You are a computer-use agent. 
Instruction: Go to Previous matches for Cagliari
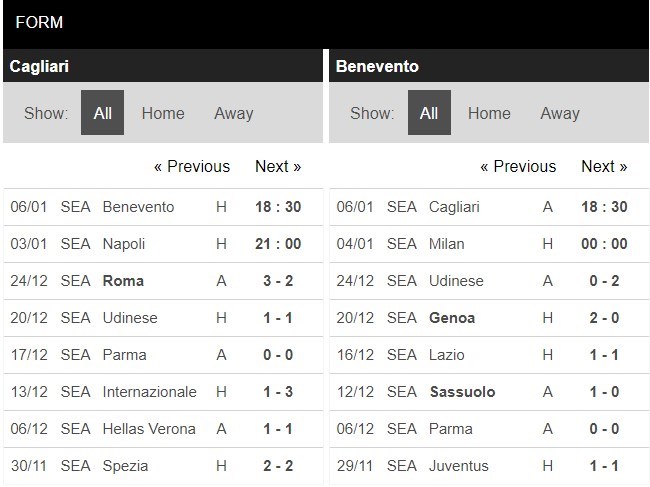[x=192, y=166]
